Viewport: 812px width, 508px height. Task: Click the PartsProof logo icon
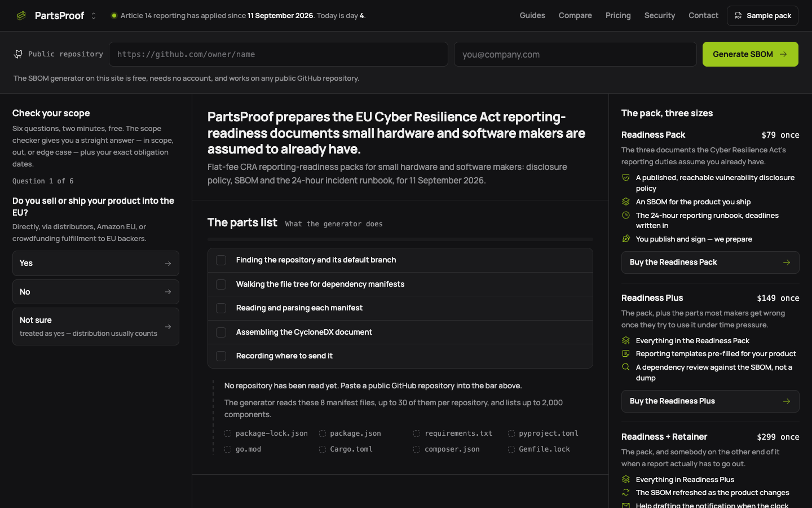coord(21,16)
